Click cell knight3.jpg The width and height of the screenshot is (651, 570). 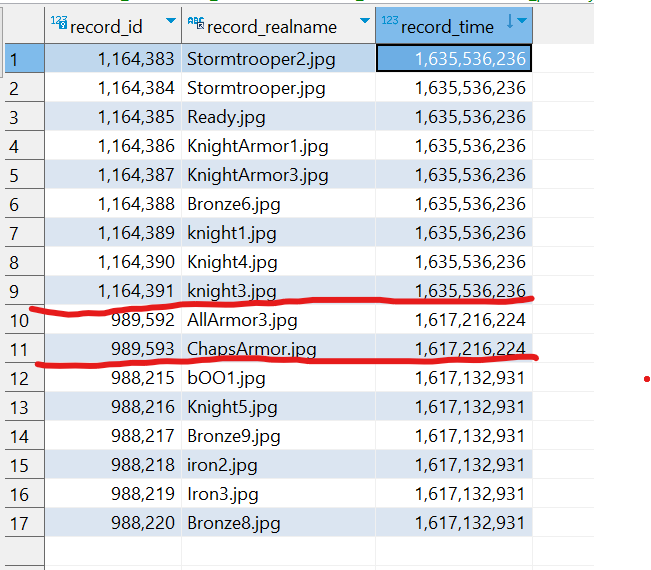pos(278,291)
